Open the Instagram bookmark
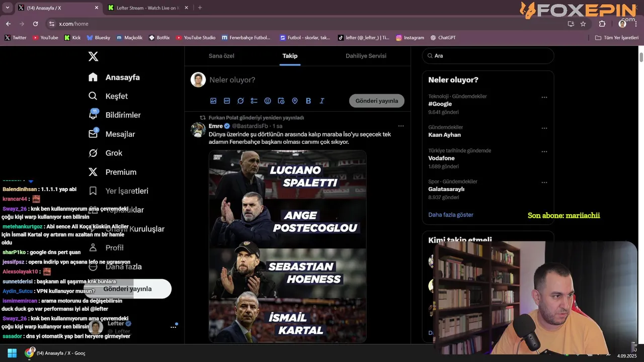Screen dimensions: 644x362 click(410, 38)
